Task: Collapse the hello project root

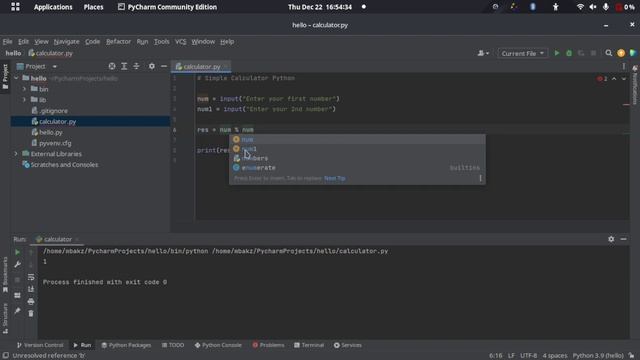Action: coord(16,78)
